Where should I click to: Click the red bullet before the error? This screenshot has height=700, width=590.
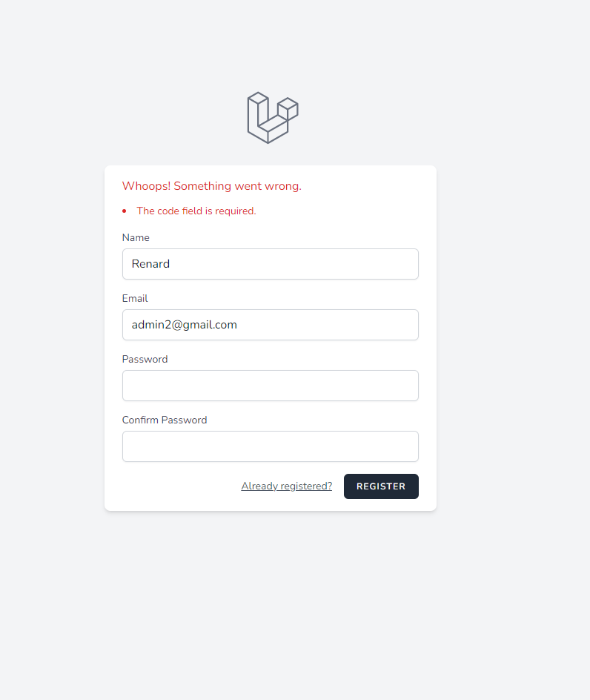click(x=125, y=211)
